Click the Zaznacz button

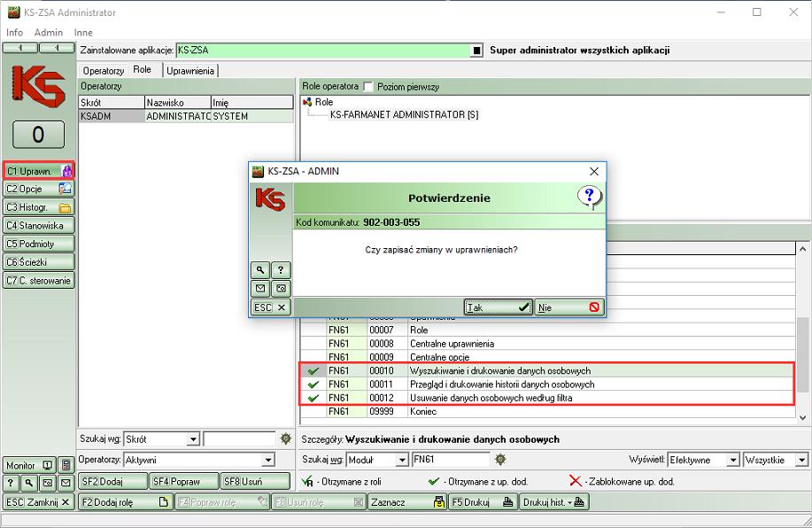407,501
